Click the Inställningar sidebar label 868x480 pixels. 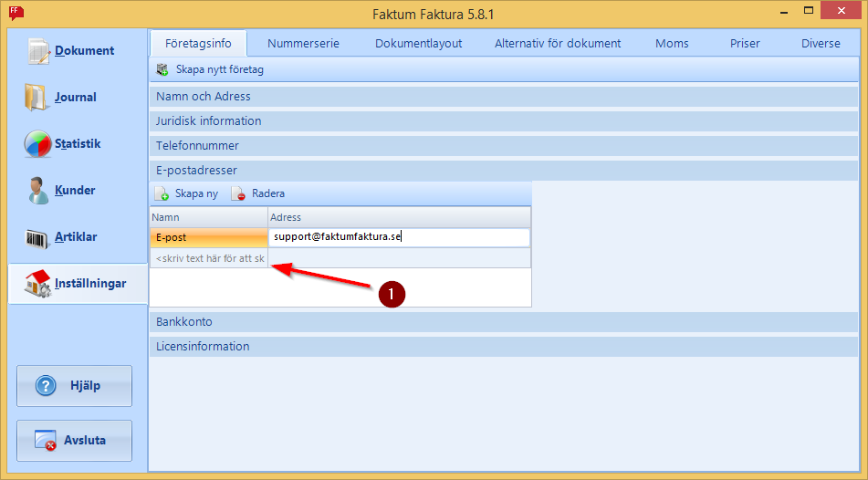pyautogui.click(x=90, y=284)
